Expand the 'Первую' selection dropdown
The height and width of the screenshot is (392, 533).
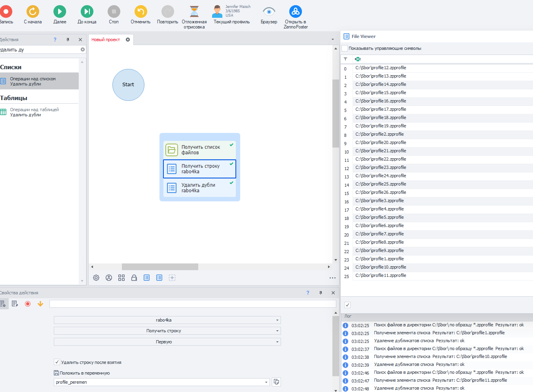coord(277,342)
